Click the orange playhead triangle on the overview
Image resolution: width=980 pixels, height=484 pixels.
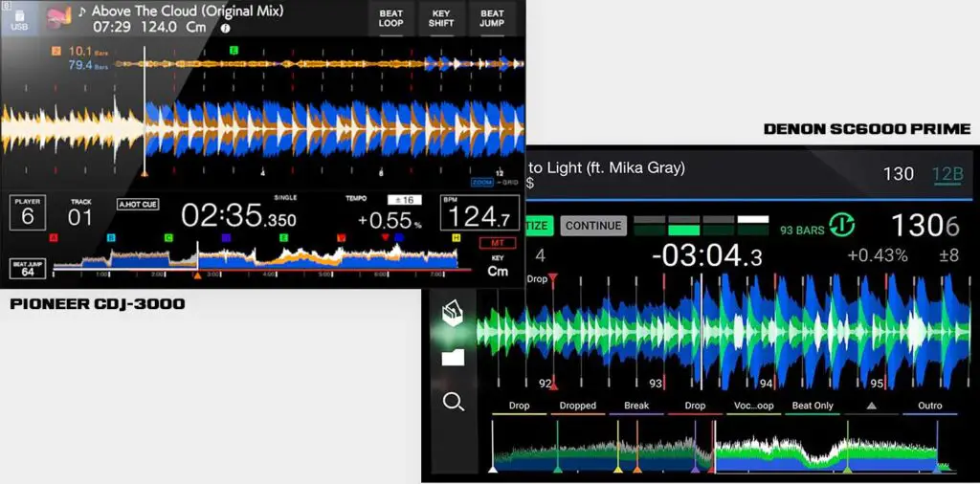point(197,275)
